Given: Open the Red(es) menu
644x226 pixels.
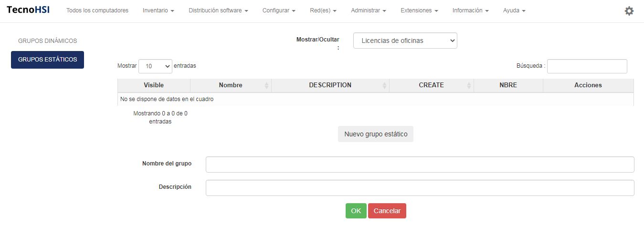Looking at the screenshot, I should [x=323, y=10].
